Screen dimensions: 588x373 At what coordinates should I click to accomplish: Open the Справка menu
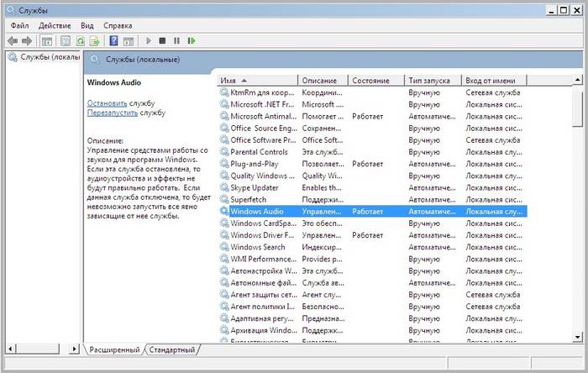tap(118, 26)
